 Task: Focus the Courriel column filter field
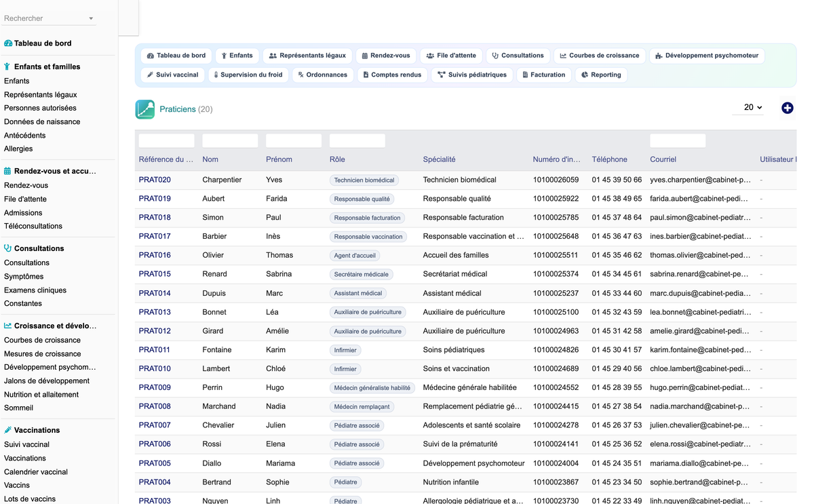coord(678,140)
